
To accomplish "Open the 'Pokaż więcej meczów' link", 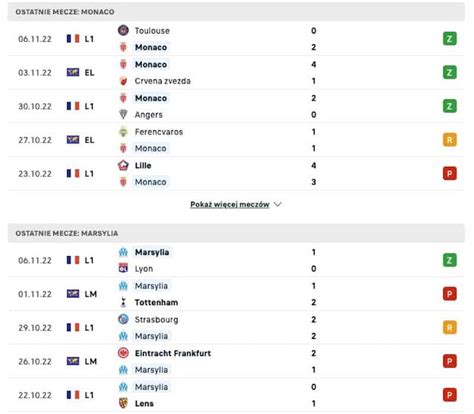I will [x=230, y=204].
